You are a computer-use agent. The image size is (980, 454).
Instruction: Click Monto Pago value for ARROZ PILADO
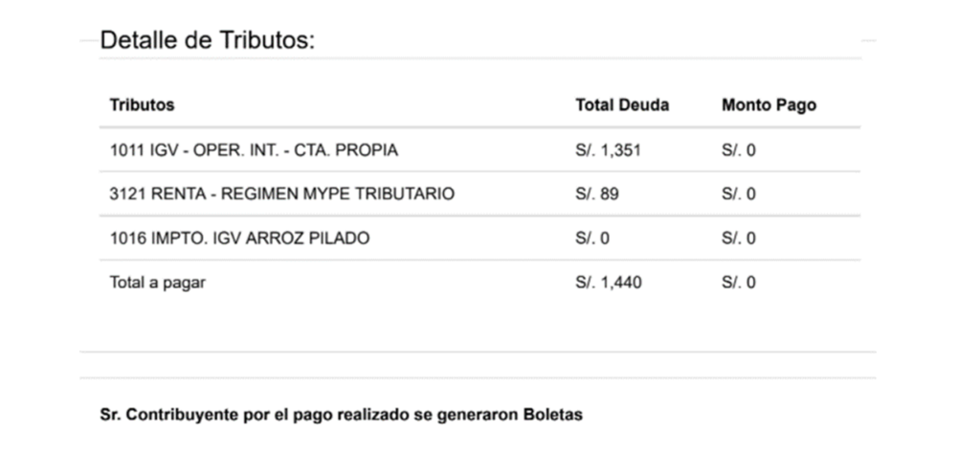coord(738,238)
